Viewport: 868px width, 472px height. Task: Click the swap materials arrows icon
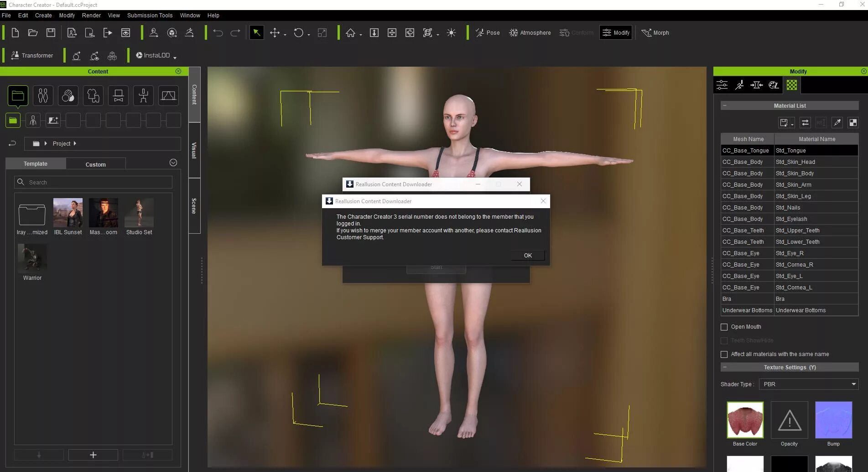(805, 123)
